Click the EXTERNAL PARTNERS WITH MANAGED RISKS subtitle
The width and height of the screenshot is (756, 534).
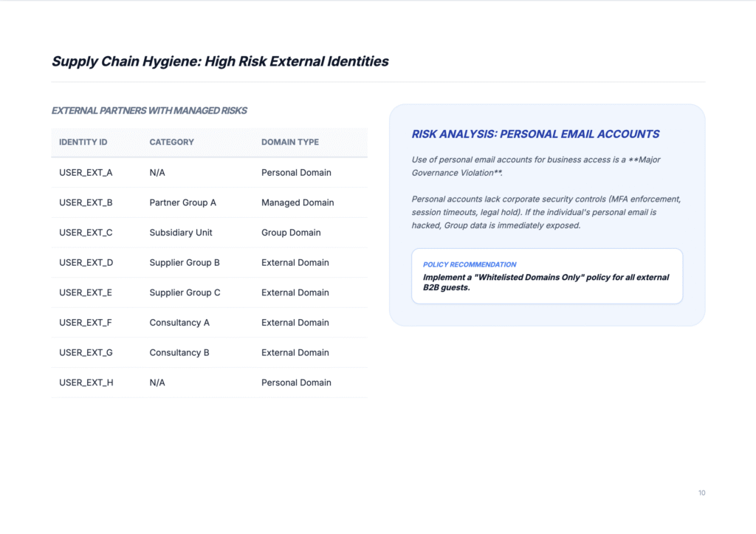click(x=149, y=110)
